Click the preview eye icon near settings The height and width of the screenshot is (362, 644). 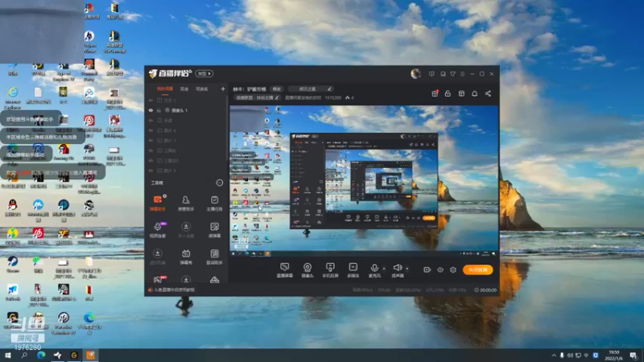[x=440, y=269]
